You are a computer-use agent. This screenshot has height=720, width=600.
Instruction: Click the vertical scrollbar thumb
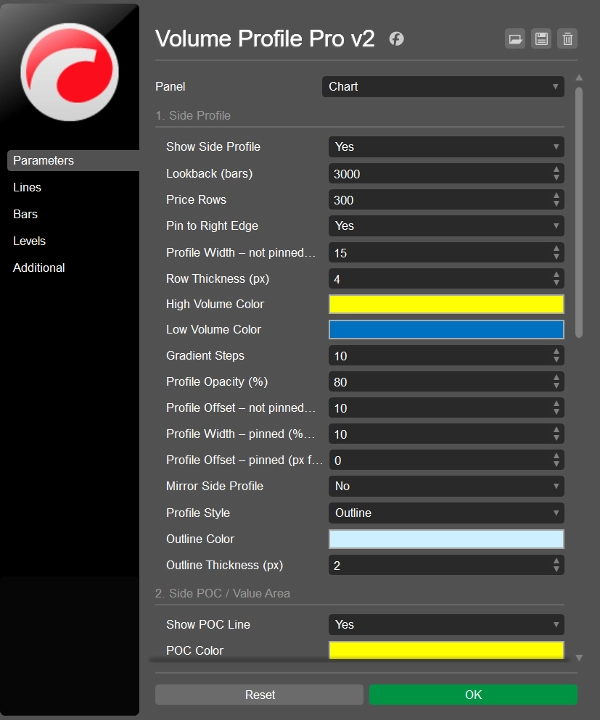(x=579, y=213)
